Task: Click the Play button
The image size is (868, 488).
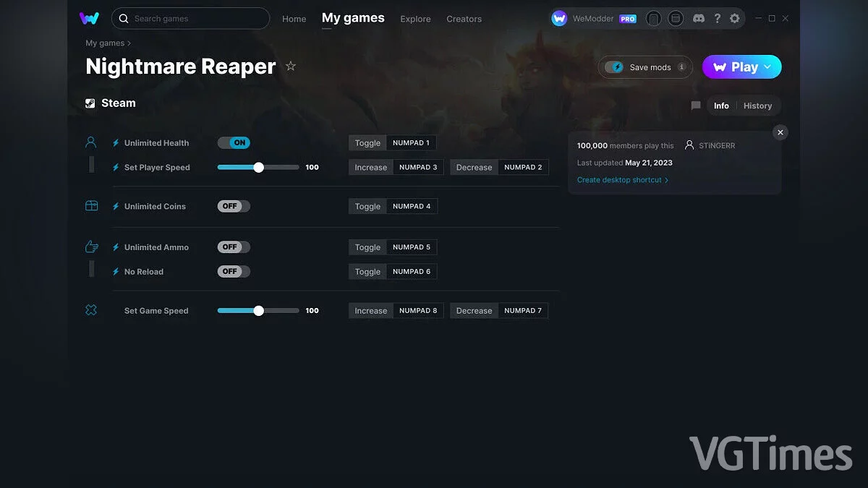Action: click(742, 67)
